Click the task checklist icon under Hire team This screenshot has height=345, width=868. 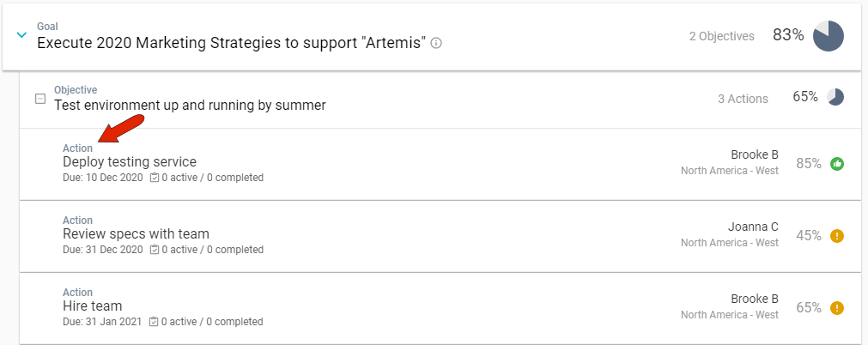(155, 322)
